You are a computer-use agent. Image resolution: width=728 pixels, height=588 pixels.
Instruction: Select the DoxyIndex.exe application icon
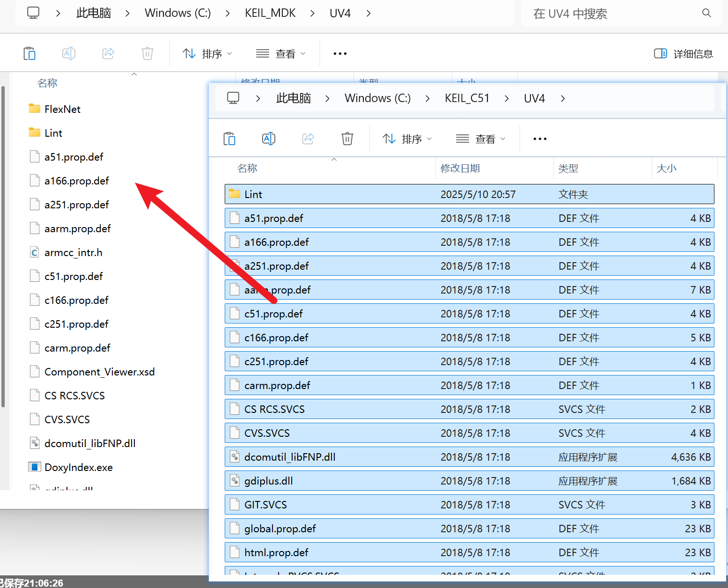click(x=34, y=467)
